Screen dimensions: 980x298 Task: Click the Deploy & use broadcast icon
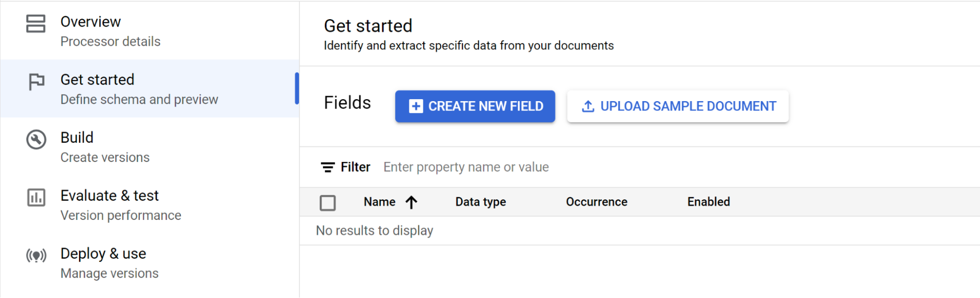(x=36, y=256)
